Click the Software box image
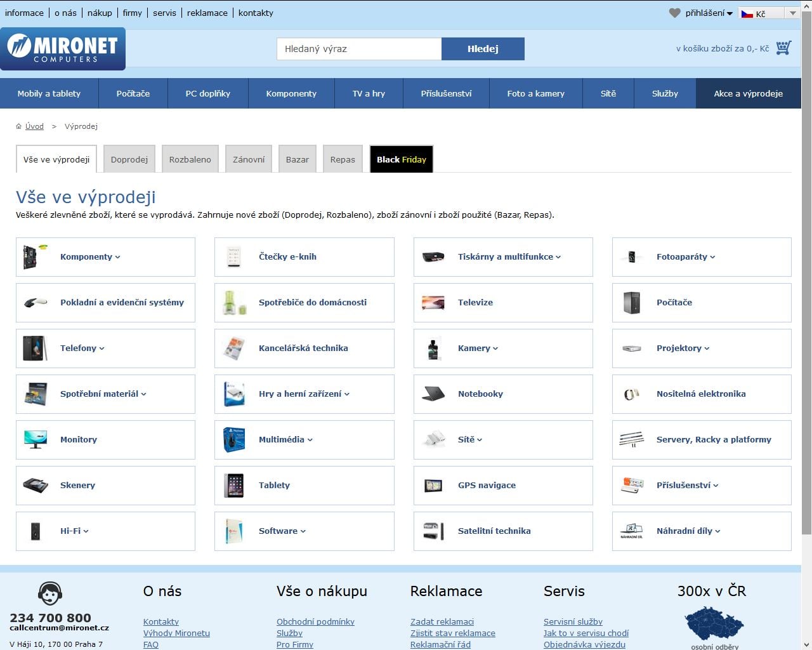Screen dimensions: 812x650 (233, 531)
